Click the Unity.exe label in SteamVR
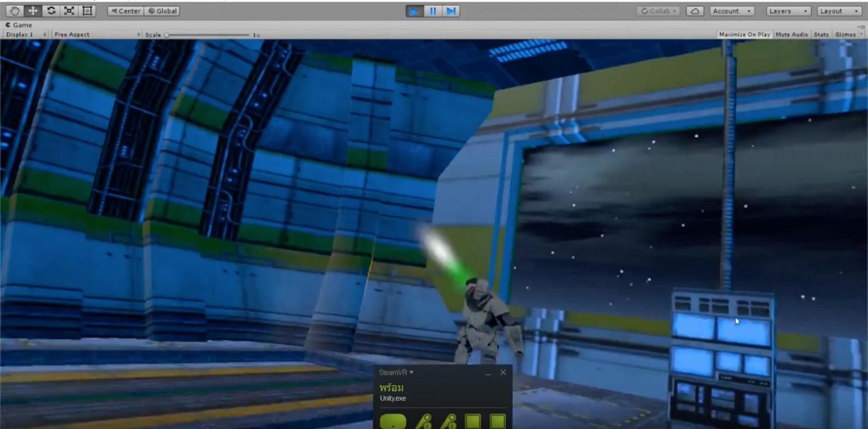Image resolution: width=868 pixels, height=429 pixels. [x=393, y=398]
